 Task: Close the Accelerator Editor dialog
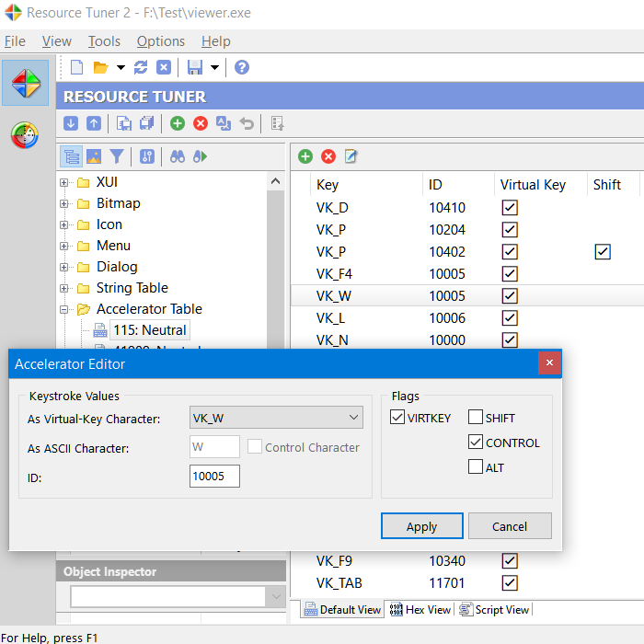(549, 362)
